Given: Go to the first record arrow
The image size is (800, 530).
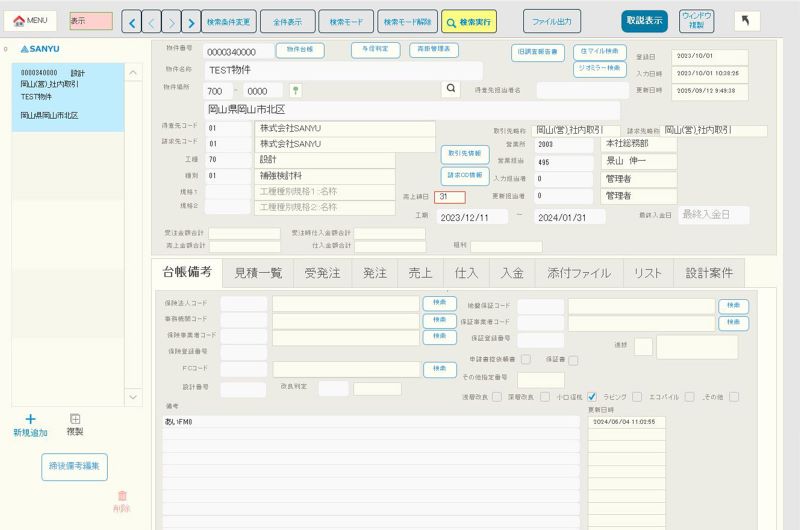Looking at the screenshot, I should 131,21.
